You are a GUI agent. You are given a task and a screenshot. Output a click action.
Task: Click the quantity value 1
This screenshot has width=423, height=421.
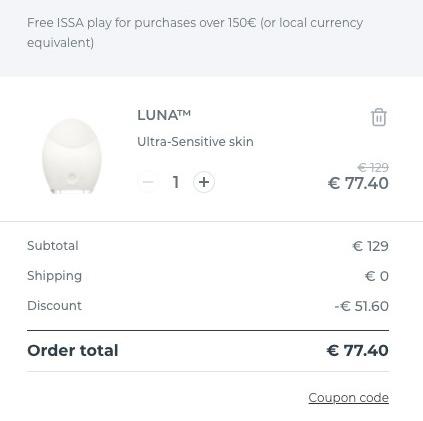pyautogui.click(x=176, y=182)
